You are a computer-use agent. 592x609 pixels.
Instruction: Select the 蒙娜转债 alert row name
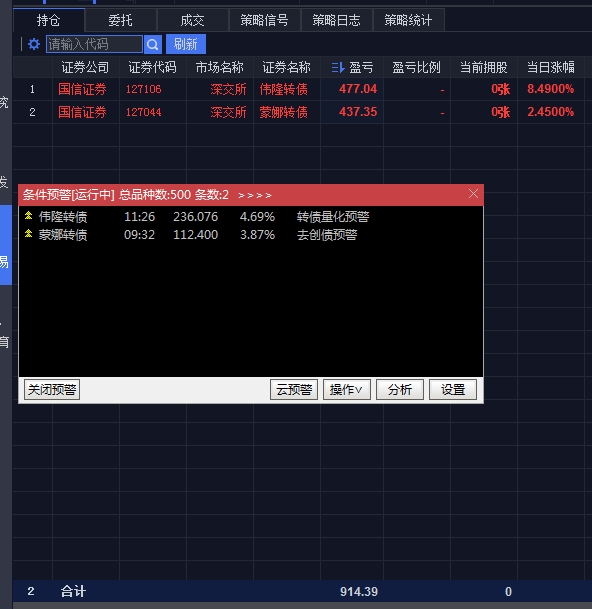tap(63, 235)
